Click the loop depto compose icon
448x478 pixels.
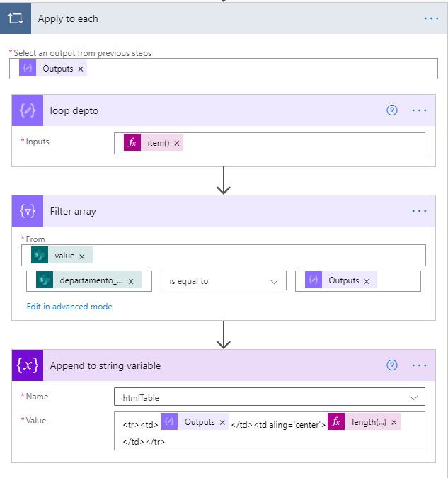tap(28, 110)
